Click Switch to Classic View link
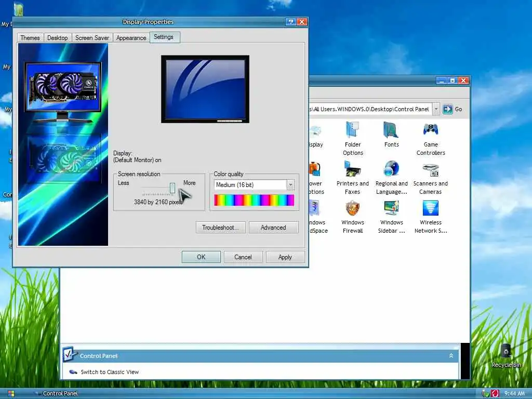532x399 pixels. click(110, 372)
